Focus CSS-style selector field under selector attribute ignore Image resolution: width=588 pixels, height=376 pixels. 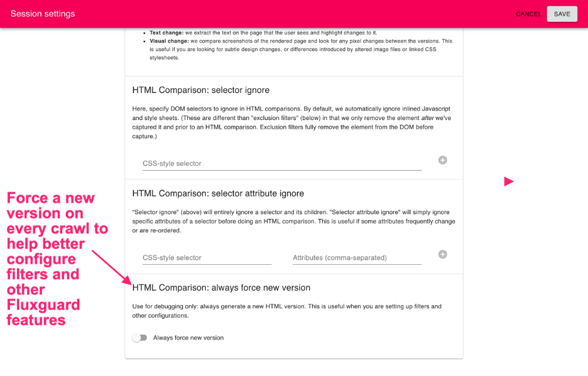(x=207, y=258)
